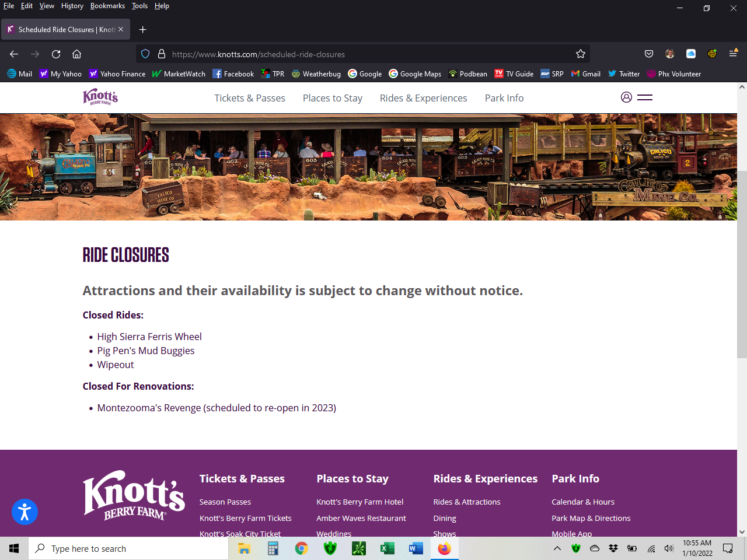
Task: Open Knott's Berry Farm Hotel footer link
Action: point(359,502)
